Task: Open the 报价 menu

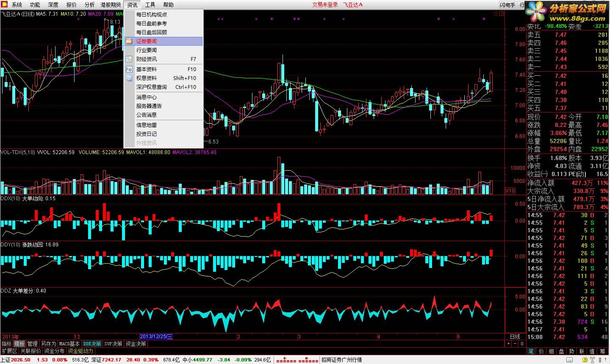Action: click(72, 5)
